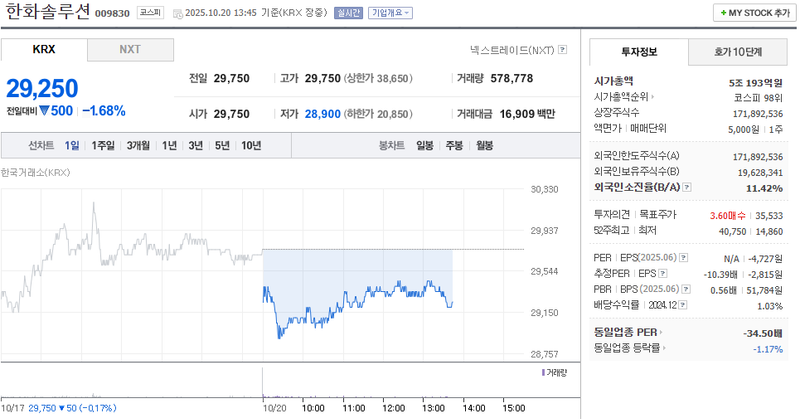Expand the 기업개요 dropdown
800x419 pixels.
coord(389,14)
